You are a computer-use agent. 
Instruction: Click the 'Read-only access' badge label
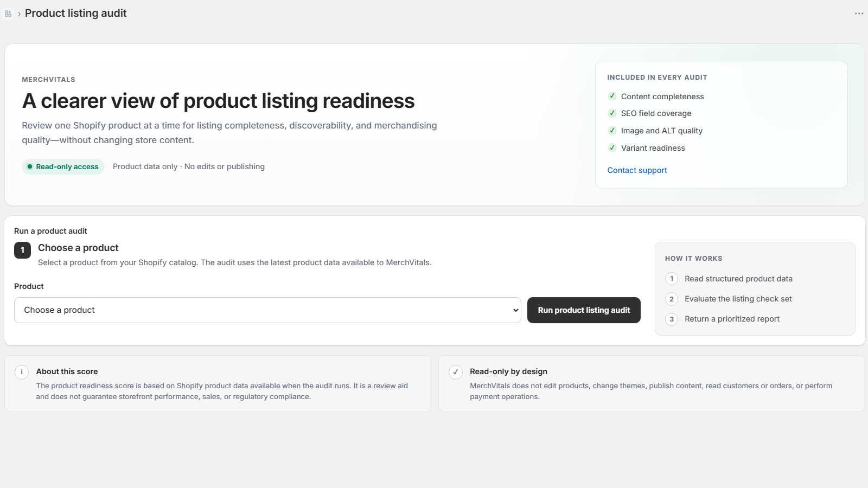click(x=67, y=166)
